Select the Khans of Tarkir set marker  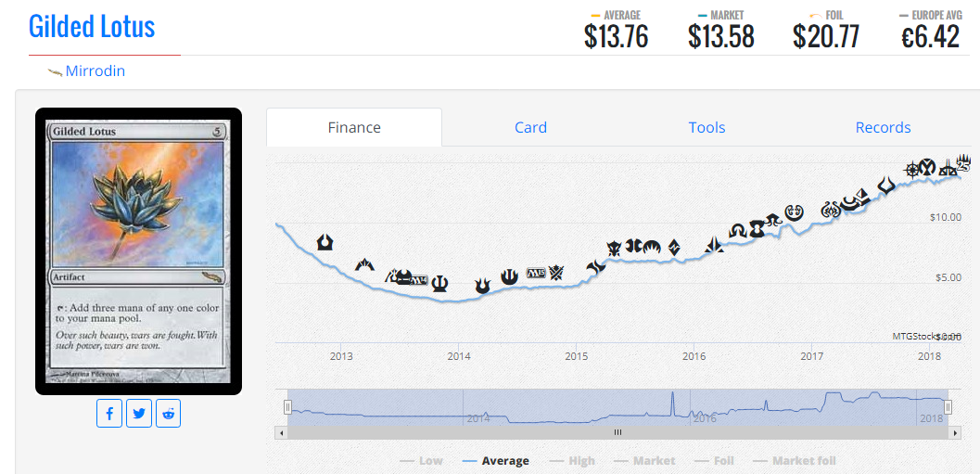[556, 273]
